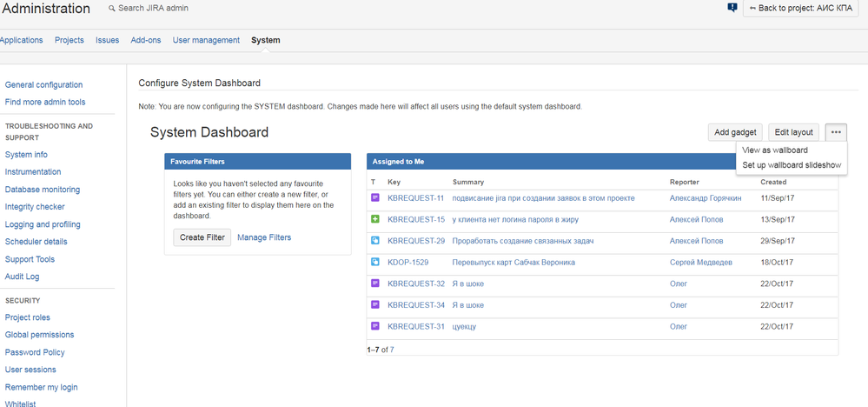Open Remember my login link
Image resolution: width=868 pixels, height=407 pixels.
(41, 387)
